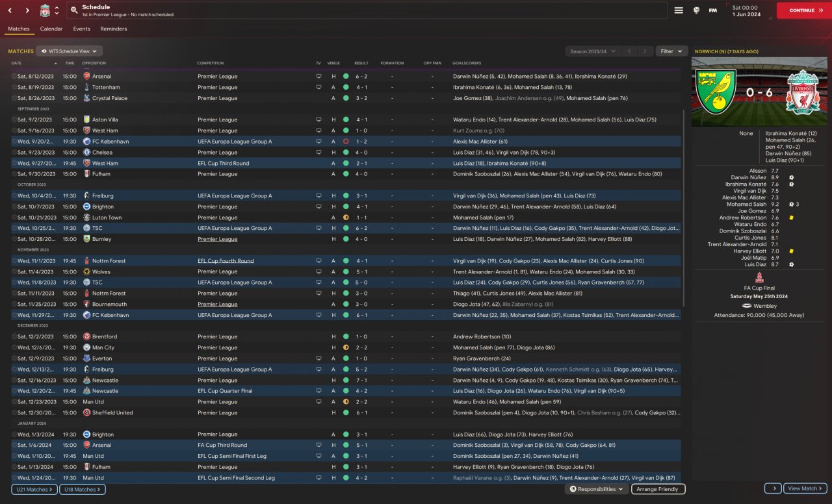Click Alisson in the player ratings list

point(758,171)
